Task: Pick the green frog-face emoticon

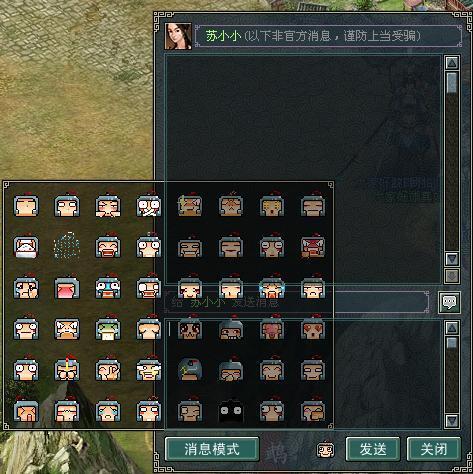Action: tap(108, 329)
